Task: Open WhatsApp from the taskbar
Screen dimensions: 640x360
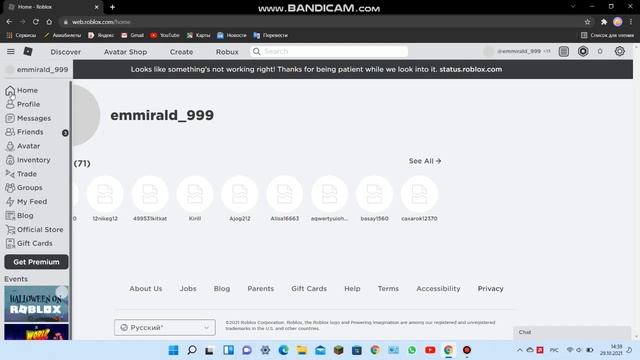Action: point(412,350)
